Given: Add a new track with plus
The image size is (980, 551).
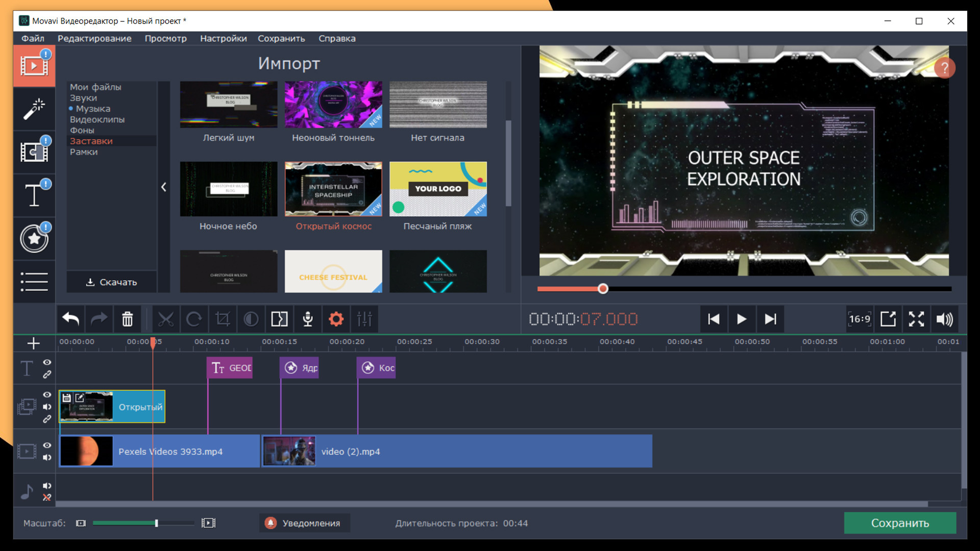Looking at the screenshot, I should (x=34, y=343).
